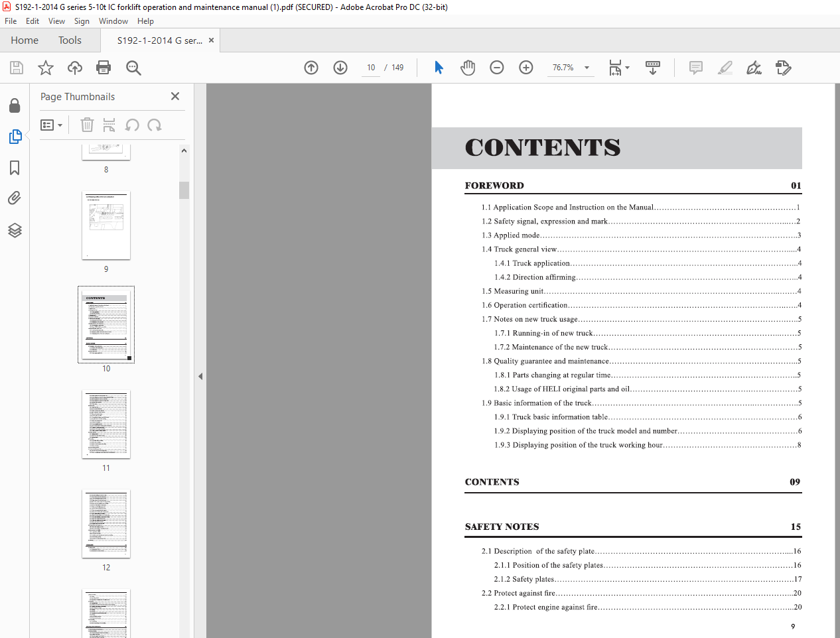840x638 pixels.
Task: Add bookmark with the star icon
Action: (46, 68)
